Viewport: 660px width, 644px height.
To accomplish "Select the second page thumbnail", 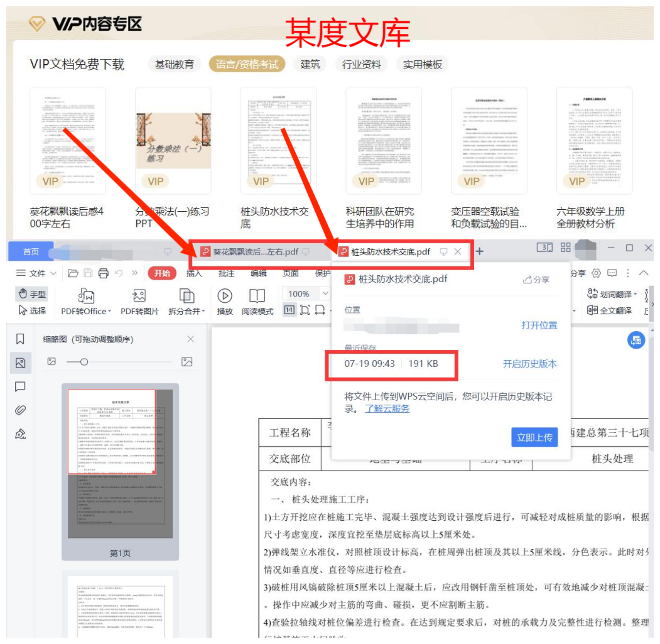I will [120, 606].
